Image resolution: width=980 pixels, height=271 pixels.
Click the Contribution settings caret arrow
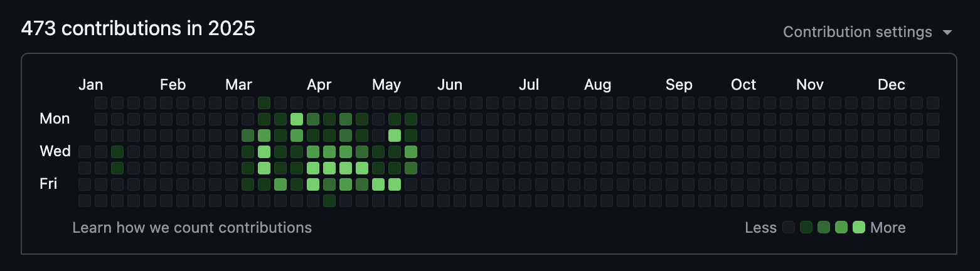coord(947,33)
